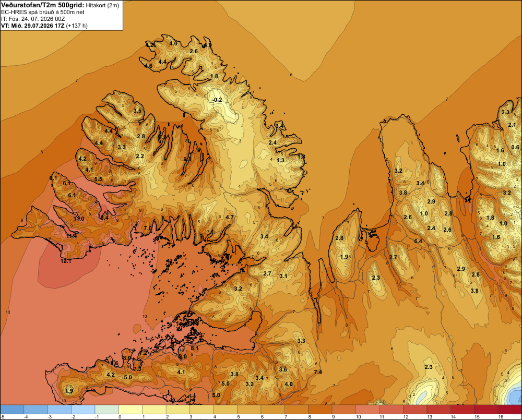Select the dark red legend swatch between 15 and 16

486,410
